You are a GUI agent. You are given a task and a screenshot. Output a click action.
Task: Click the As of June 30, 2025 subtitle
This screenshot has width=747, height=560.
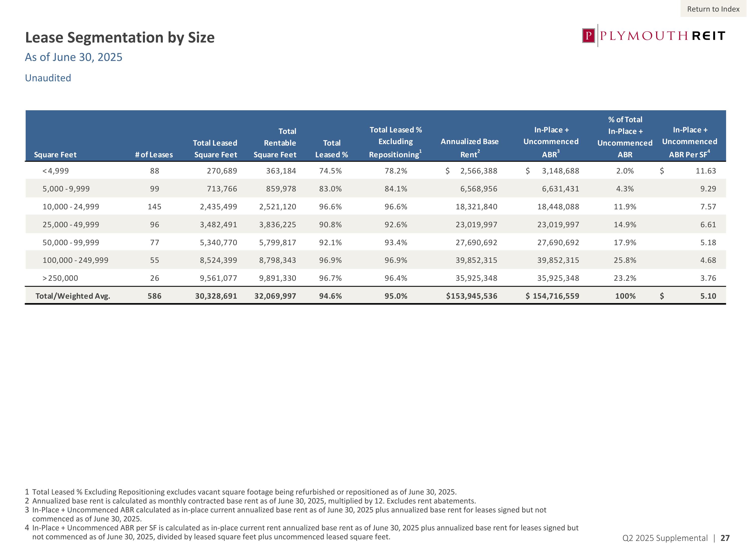[x=74, y=57]
